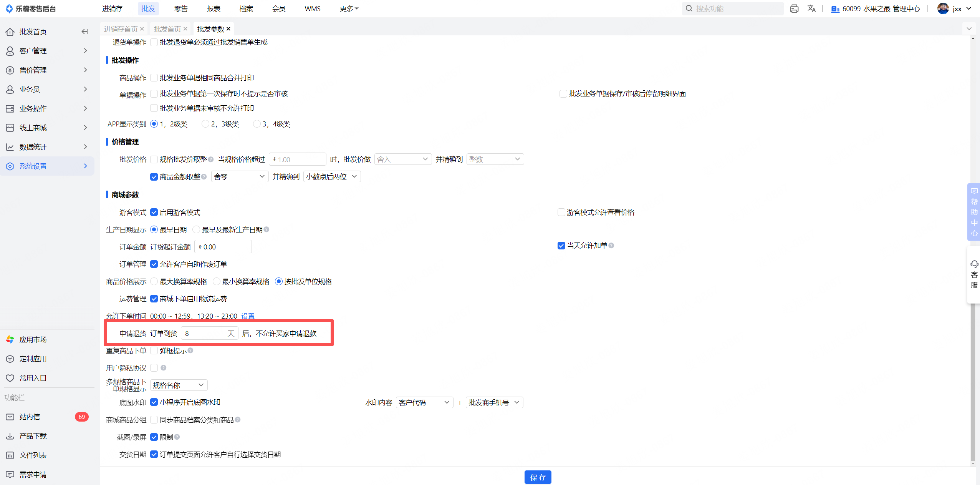Open 产品下载 in sidebar
Screen dimensions: 980x485
[33, 436]
